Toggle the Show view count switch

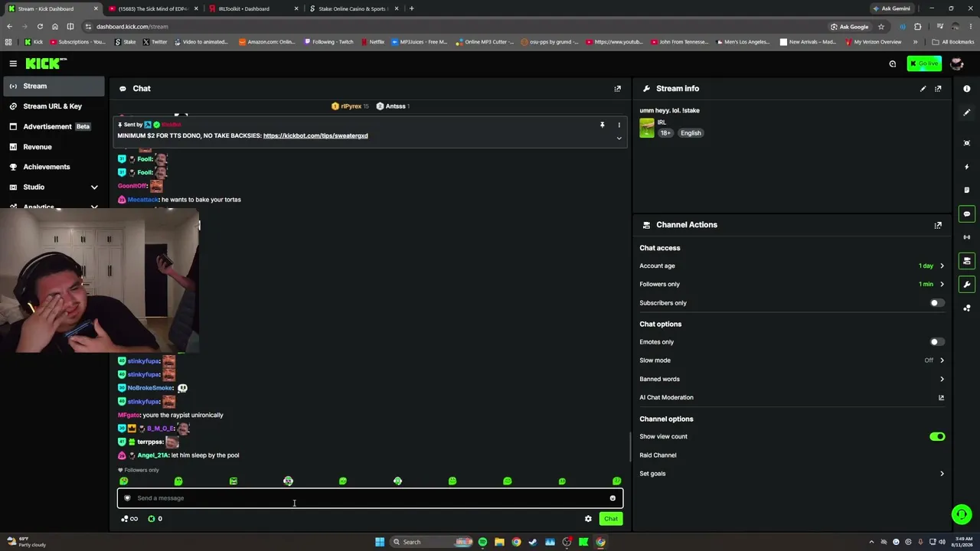tap(937, 437)
